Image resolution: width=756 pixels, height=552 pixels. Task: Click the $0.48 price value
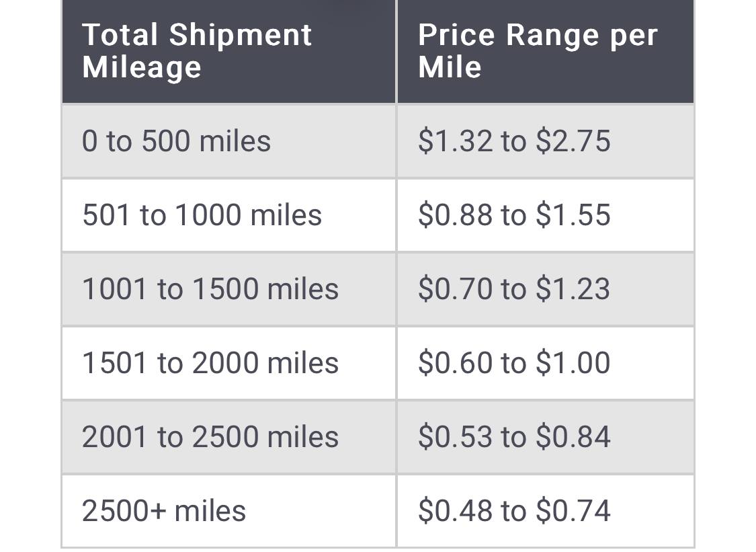click(455, 511)
